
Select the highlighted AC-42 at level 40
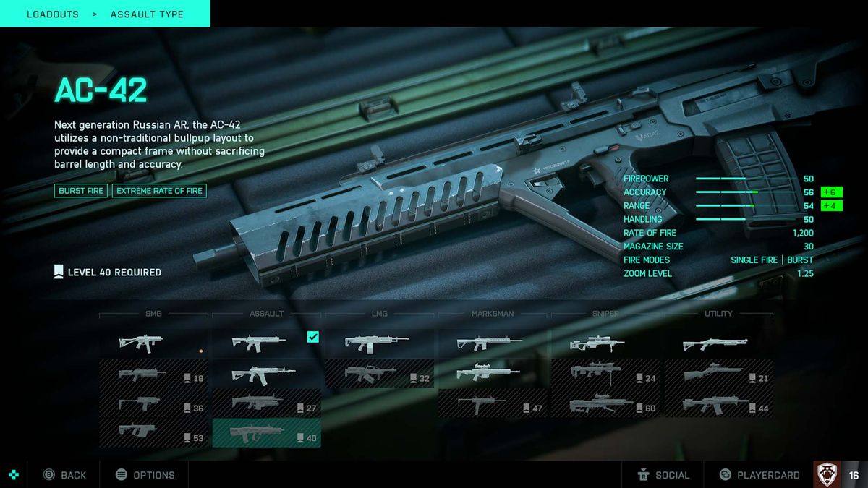click(266, 432)
